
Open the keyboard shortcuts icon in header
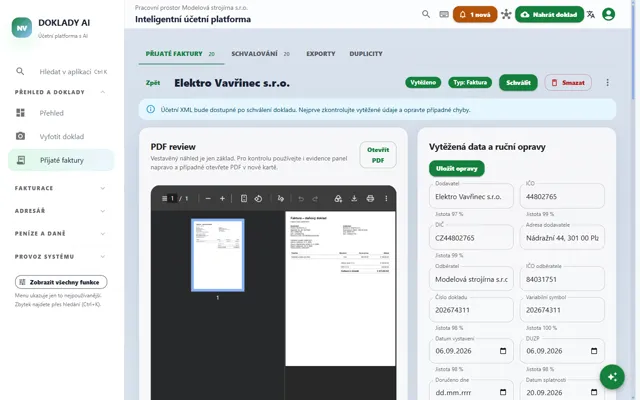click(x=444, y=14)
